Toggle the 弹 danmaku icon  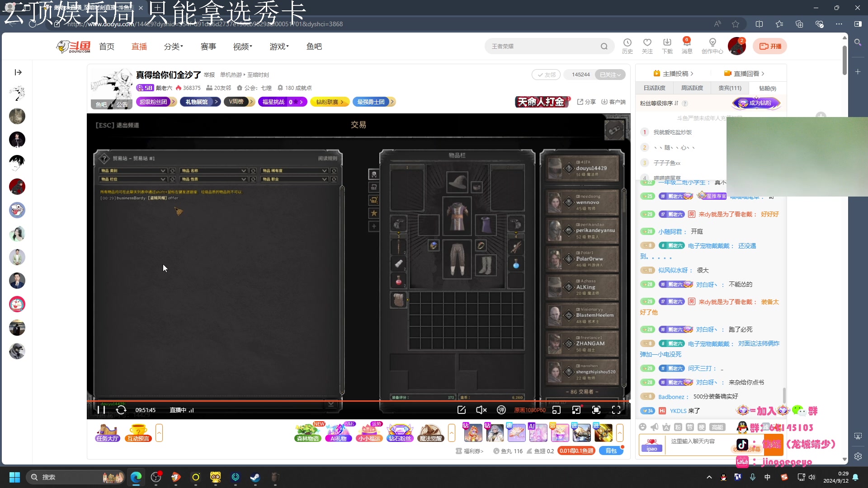[x=501, y=410]
